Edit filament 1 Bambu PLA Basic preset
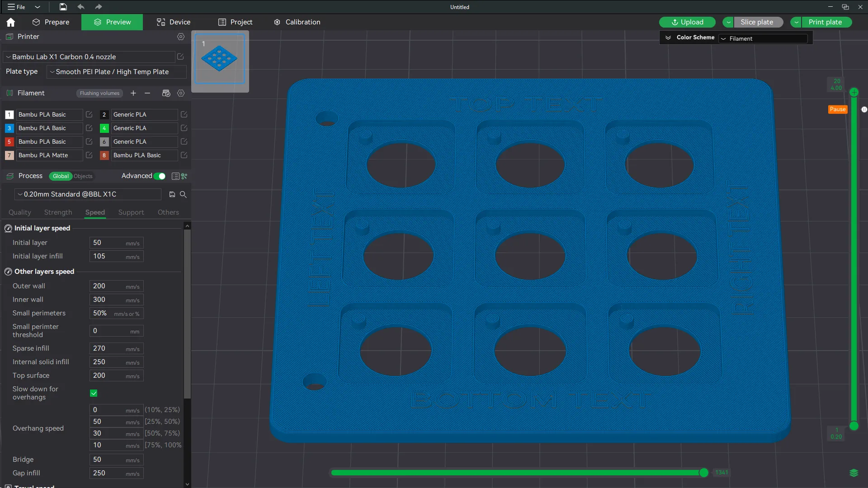Viewport: 868px width, 488px height. coord(89,115)
